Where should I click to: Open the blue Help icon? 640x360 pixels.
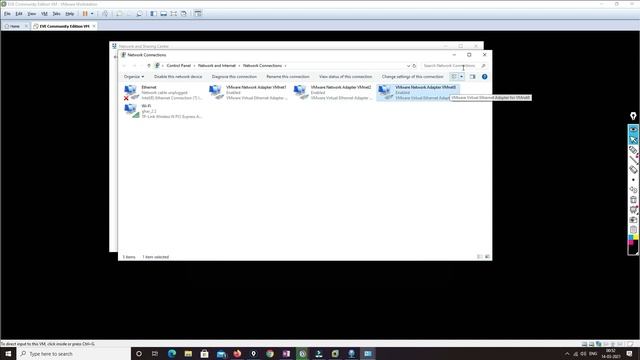pos(484,77)
